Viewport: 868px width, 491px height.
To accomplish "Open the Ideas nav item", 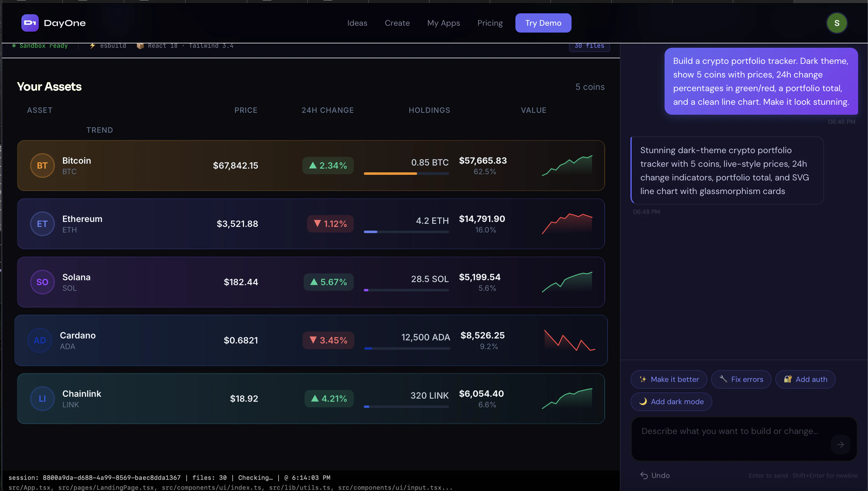I will coord(357,23).
